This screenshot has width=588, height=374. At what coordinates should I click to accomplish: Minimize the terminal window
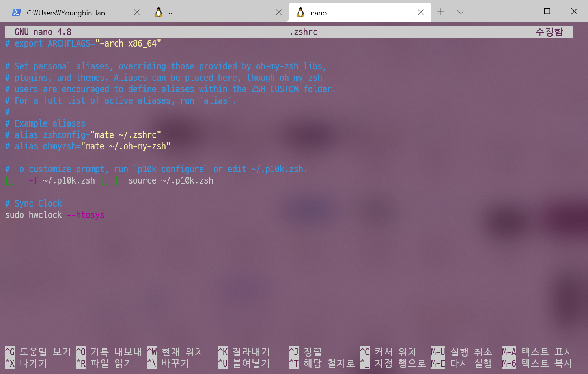[x=520, y=11]
